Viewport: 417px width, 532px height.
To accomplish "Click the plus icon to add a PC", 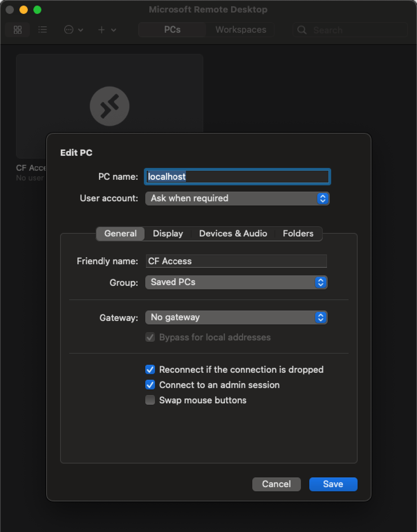I will click(x=101, y=30).
